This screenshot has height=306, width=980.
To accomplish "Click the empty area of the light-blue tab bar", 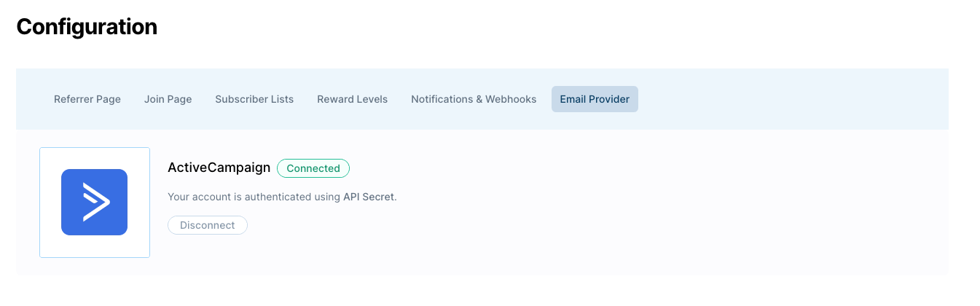I will 793,99.
